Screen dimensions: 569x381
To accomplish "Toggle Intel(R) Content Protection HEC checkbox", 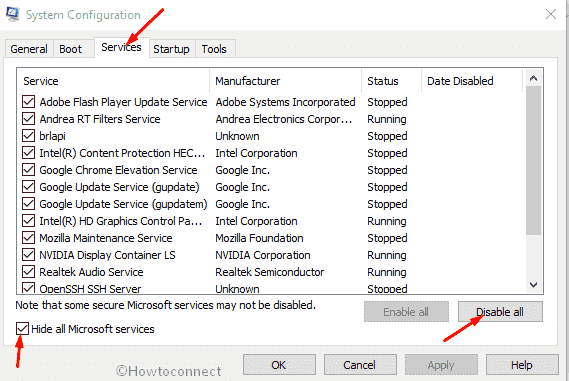I will (28, 153).
